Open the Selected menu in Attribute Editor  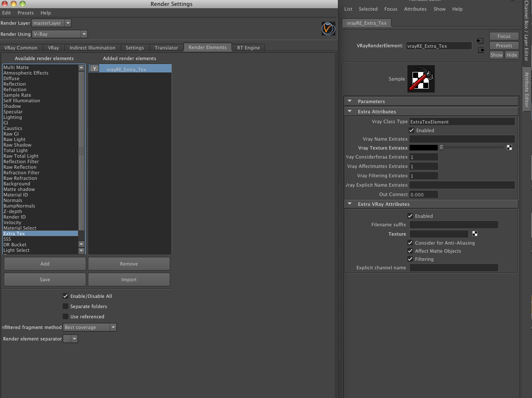(368, 9)
